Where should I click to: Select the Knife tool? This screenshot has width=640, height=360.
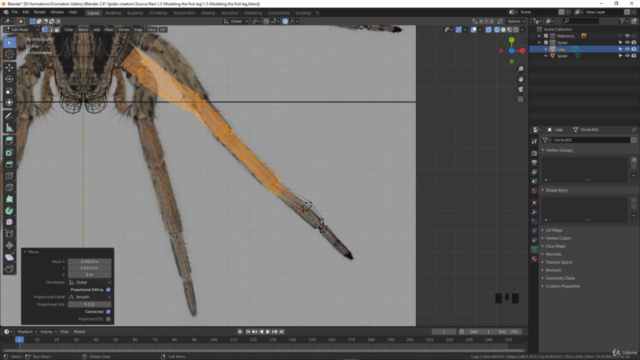pos(9,188)
